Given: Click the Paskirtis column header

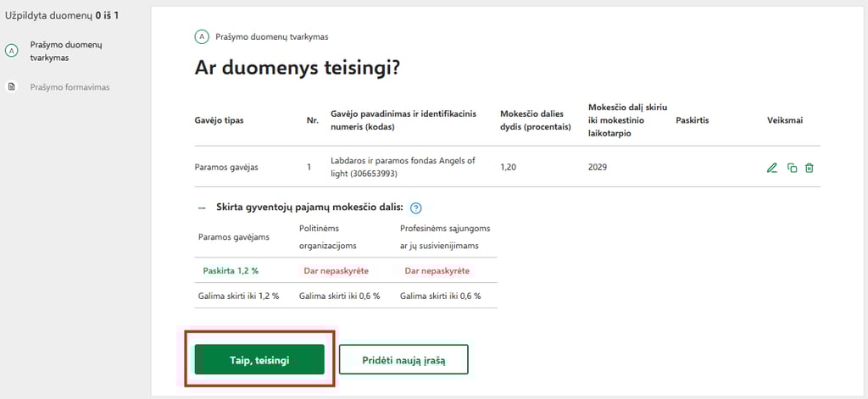Looking at the screenshot, I should pos(693,120).
